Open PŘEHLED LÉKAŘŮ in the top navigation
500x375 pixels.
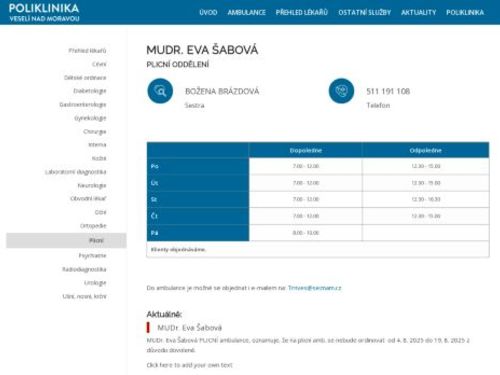point(302,13)
